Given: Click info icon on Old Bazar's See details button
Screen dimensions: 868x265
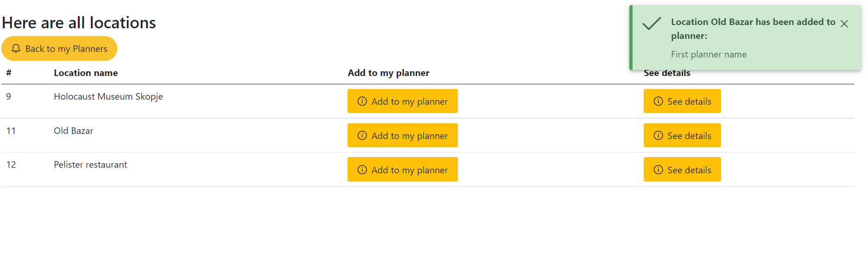Looking at the screenshot, I should [658, 135].
